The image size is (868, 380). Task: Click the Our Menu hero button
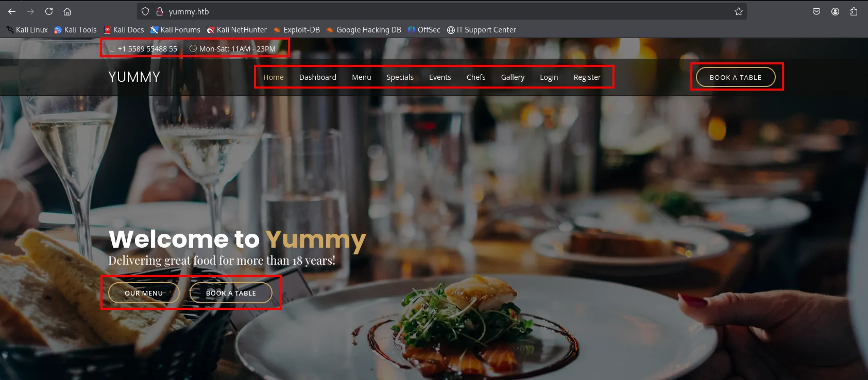tap(144, 293)
